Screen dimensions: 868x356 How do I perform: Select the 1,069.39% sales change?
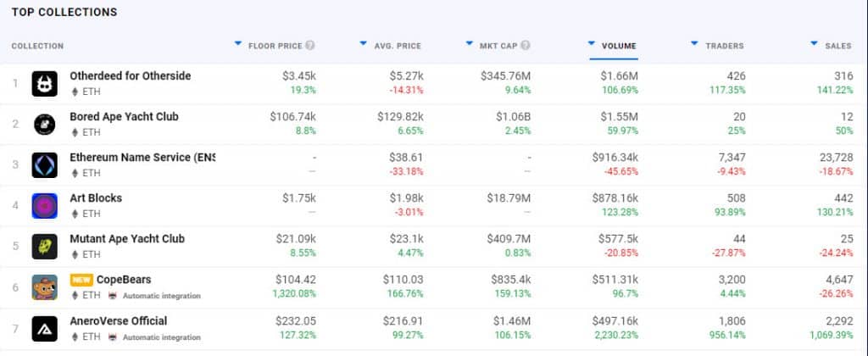click(x=831, y=335)
